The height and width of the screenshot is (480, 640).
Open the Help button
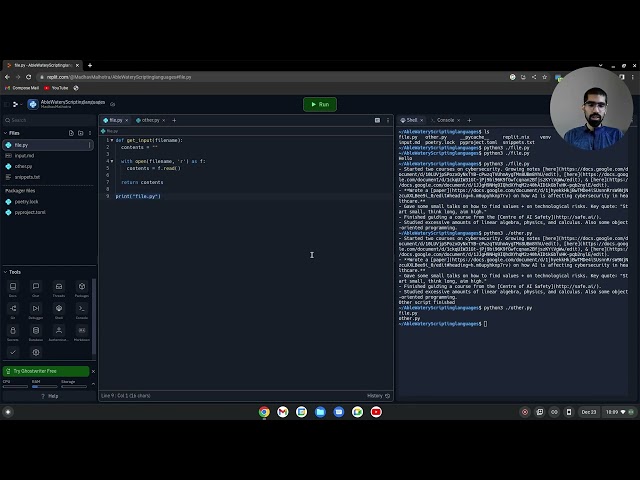coord(50,396)
